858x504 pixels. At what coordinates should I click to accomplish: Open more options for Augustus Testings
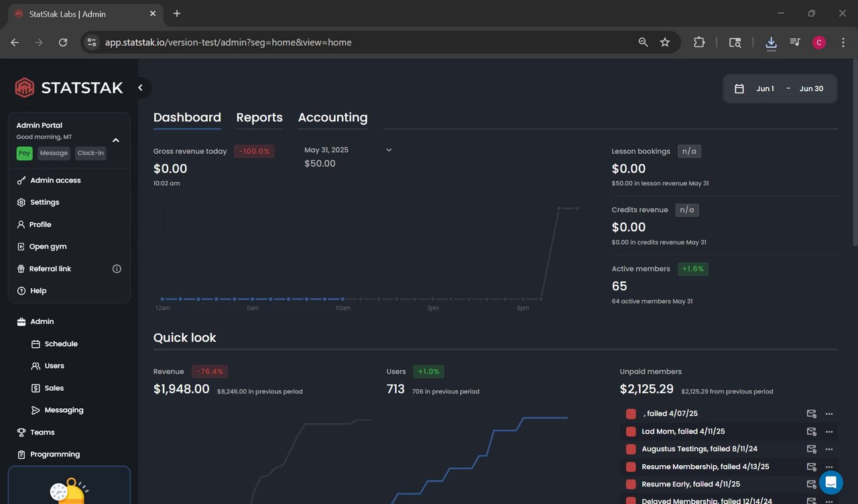tap(829, 449)
